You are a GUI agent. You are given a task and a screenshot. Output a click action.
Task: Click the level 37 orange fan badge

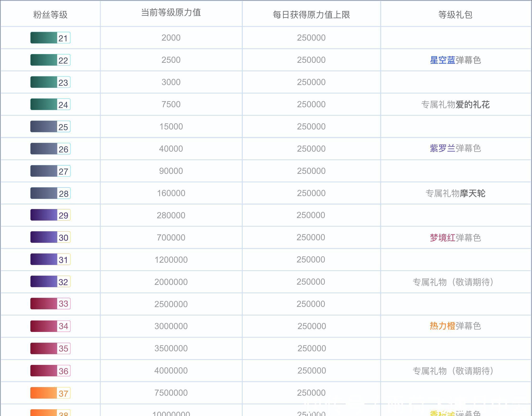50,392
